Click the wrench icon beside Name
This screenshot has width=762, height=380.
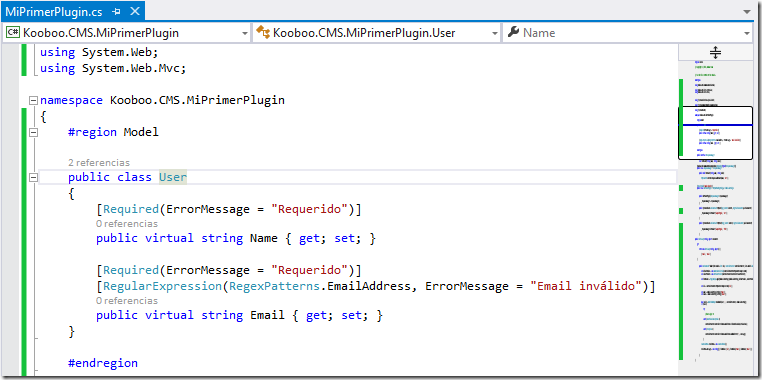513,33
